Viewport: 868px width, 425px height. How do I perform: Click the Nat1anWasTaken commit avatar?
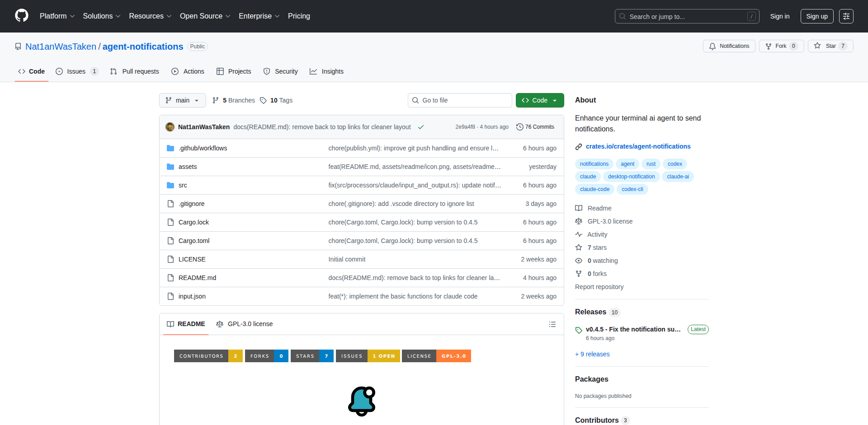[170, 127]
